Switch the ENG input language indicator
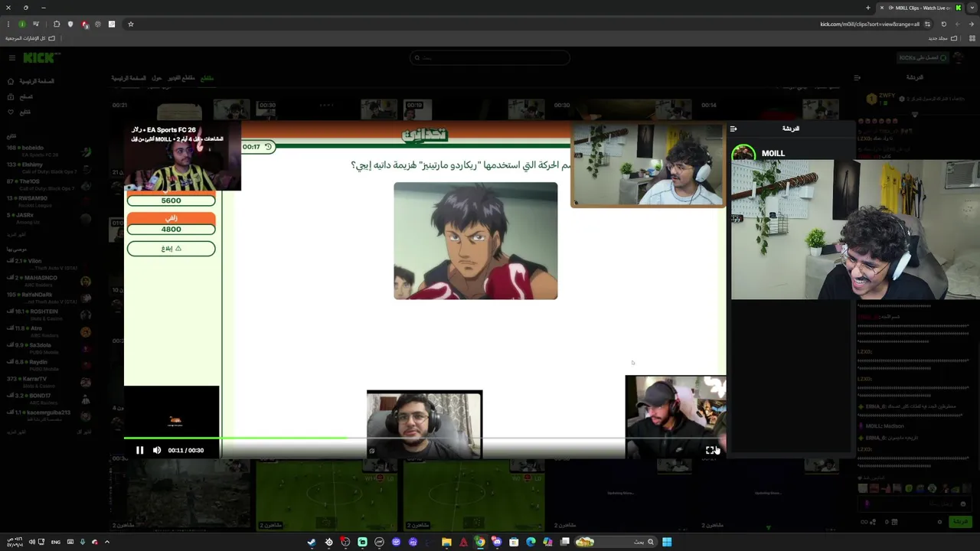This screenshot has width=980, height=551. (56, 542)
